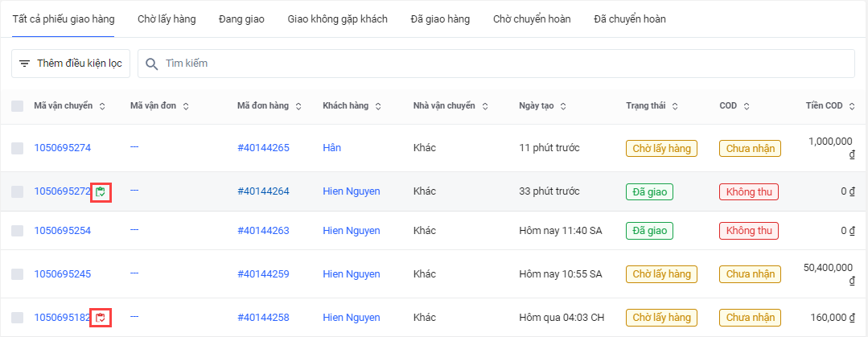Click the Tìm kiếm search field
Image resolution: width=868 pixels, height=337 pixels.
(x=499, y=64)
